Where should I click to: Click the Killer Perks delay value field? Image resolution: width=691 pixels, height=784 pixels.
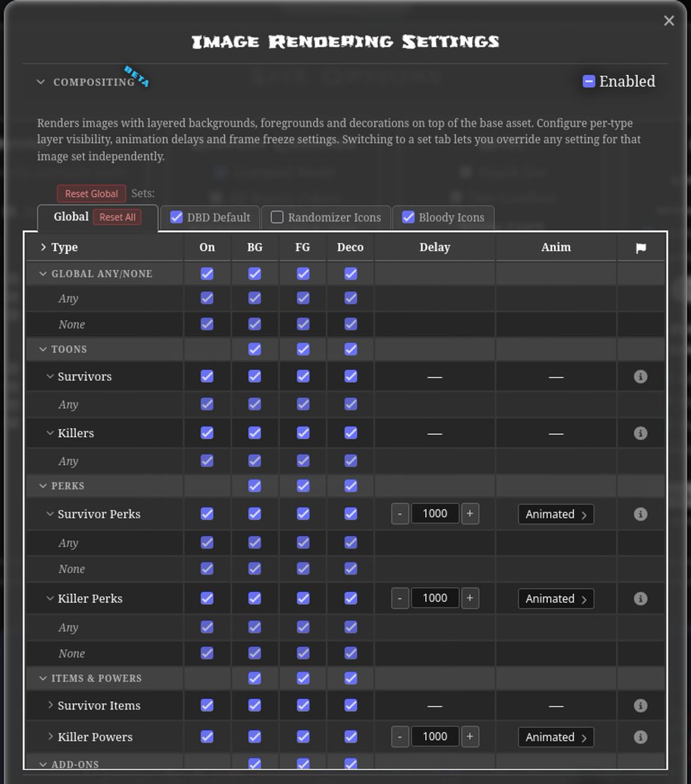point(435,598)
